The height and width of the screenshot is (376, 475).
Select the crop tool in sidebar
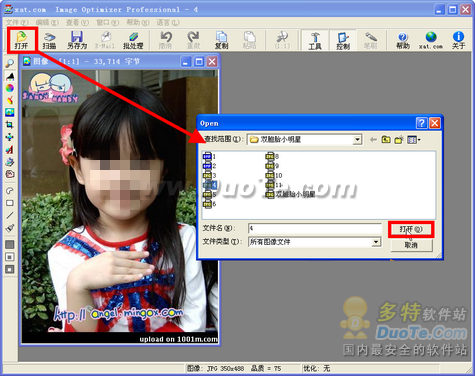10,125
